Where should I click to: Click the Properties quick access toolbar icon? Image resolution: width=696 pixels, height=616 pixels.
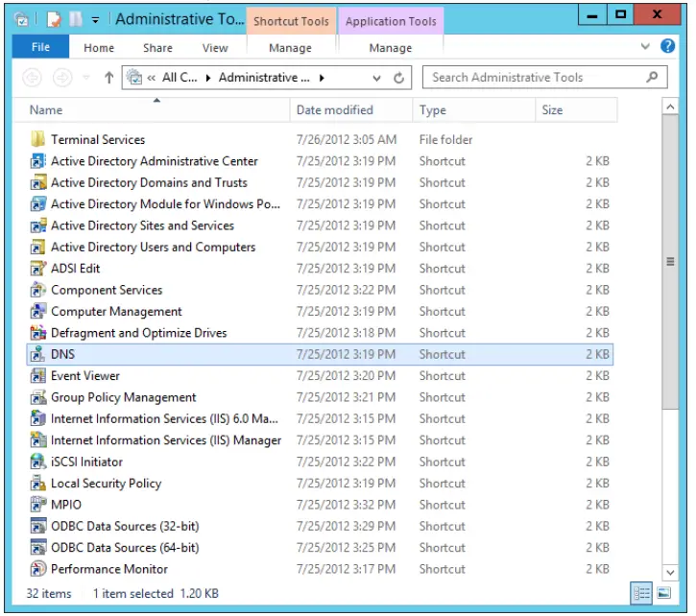[54, 19]
